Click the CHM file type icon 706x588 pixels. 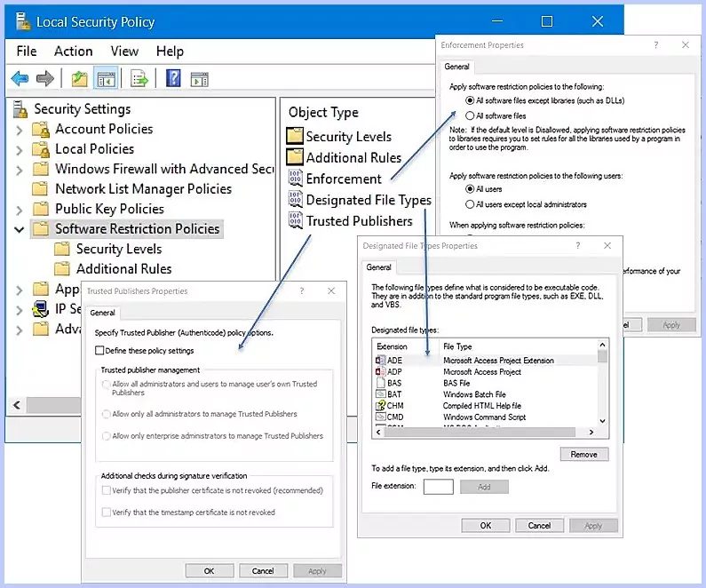click(x=380, y=405)
